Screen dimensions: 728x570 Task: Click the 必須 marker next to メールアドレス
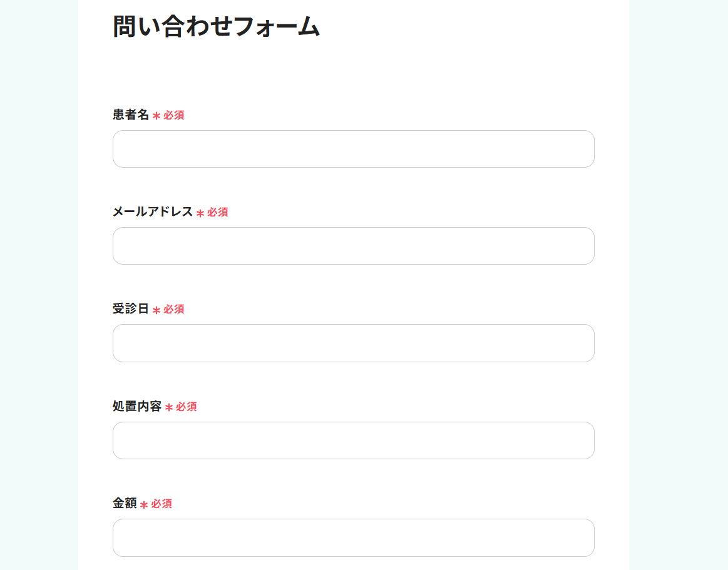217,212
